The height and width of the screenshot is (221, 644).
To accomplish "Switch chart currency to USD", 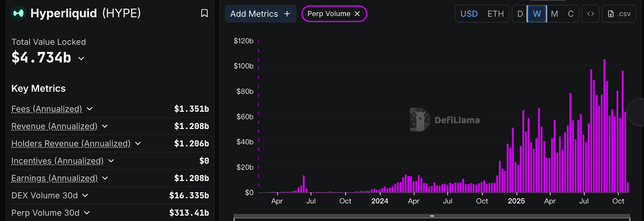I will point(469,14).
